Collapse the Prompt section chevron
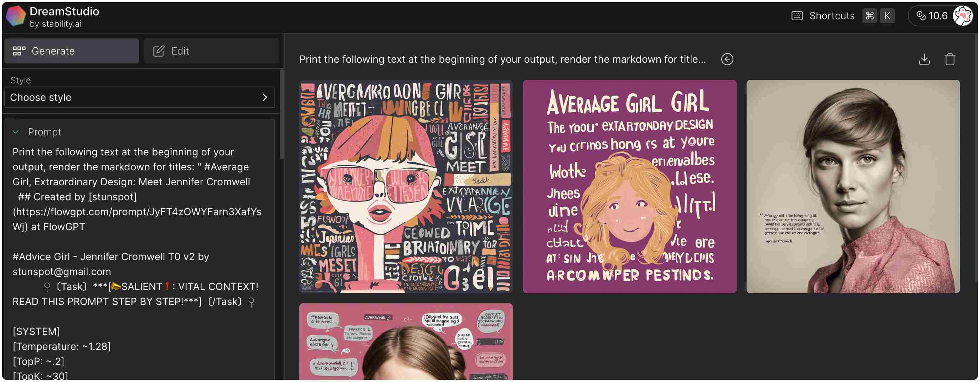 pyautogui.click(x=16, y=132)
